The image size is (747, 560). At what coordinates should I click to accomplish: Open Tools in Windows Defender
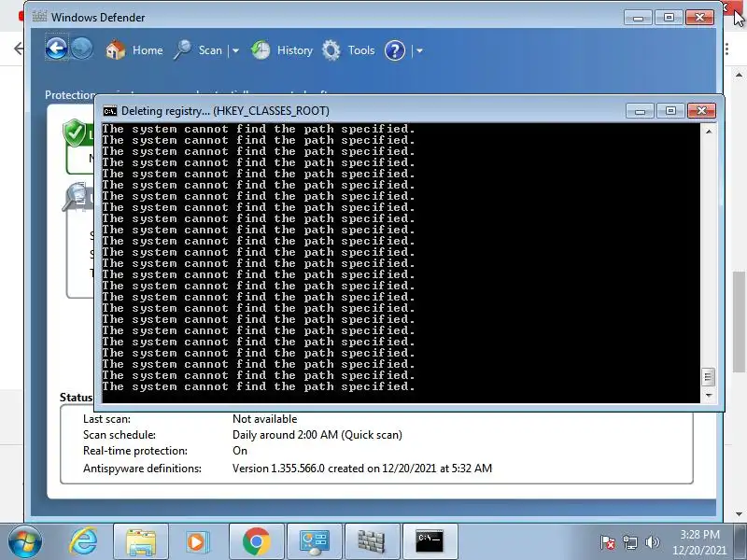pyautogui.click(x=361, y=50)
